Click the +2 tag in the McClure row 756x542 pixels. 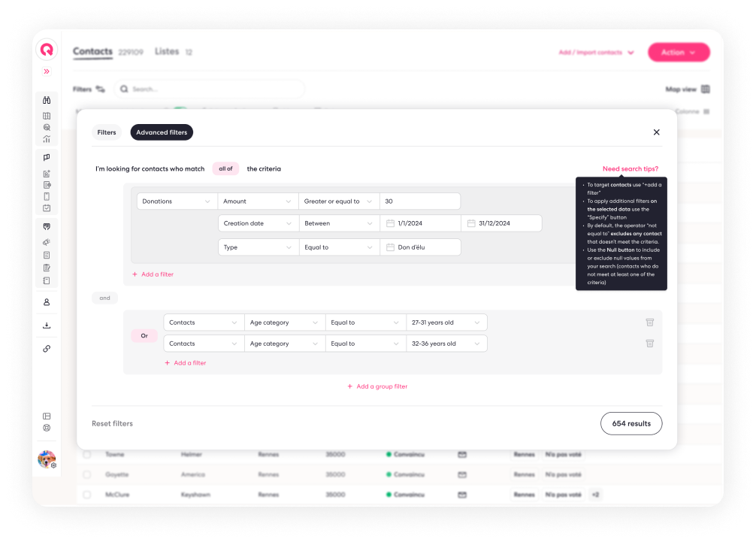[595, 495]
